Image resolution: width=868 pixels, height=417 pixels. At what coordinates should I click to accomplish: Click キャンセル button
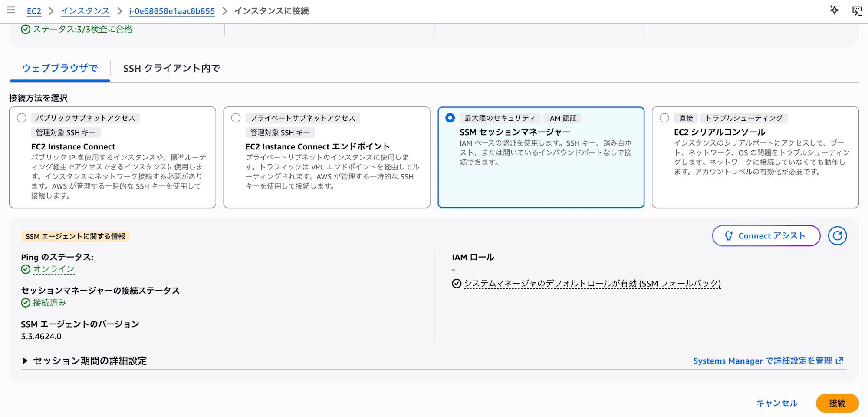(777, 403)
